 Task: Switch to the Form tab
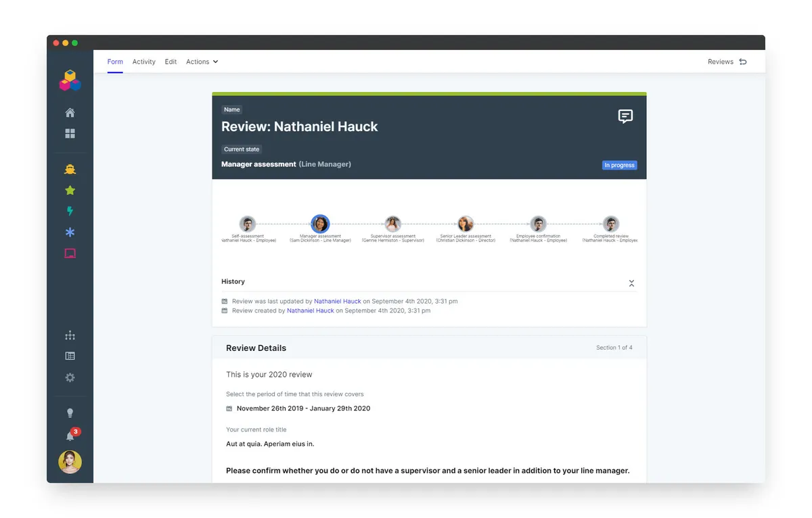tap(115, 62)
